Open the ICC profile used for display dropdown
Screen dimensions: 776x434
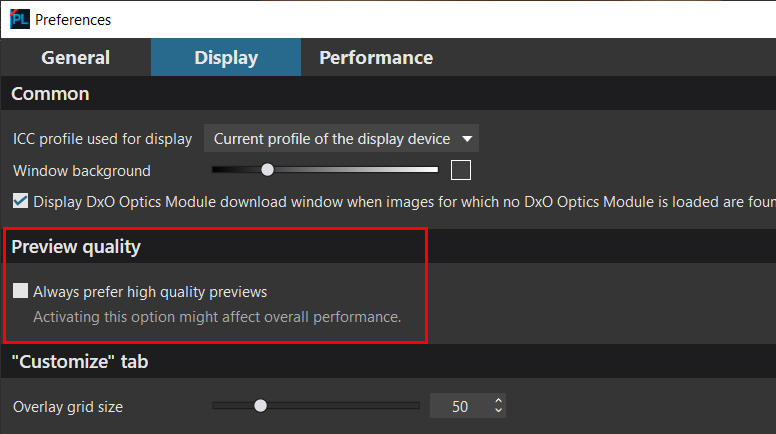click(x=341, y=139)
